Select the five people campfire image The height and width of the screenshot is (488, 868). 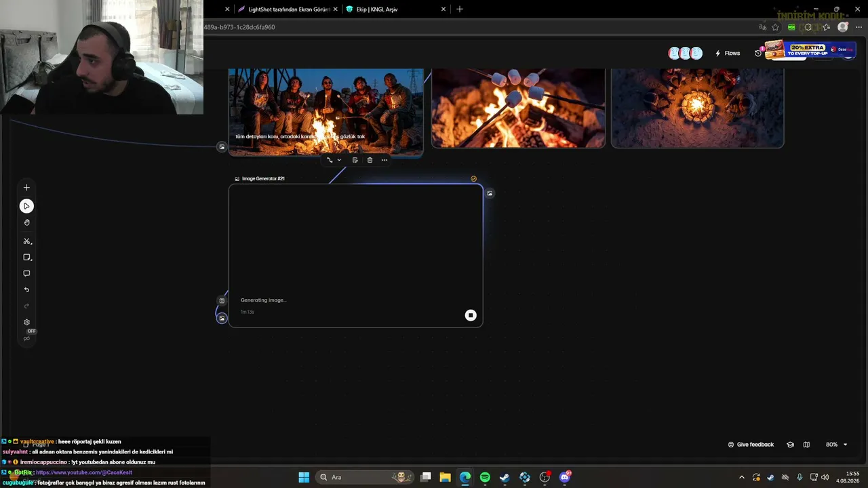tap(326, 112)
